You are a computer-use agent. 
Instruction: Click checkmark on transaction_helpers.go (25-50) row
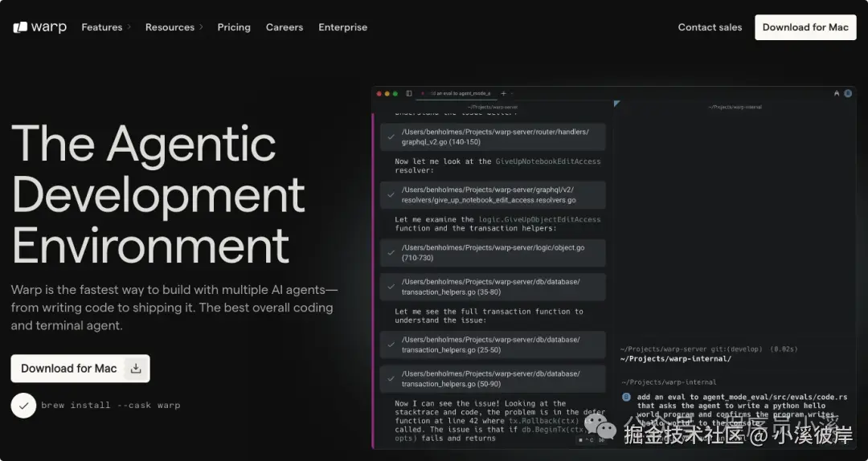pos(391,345)
